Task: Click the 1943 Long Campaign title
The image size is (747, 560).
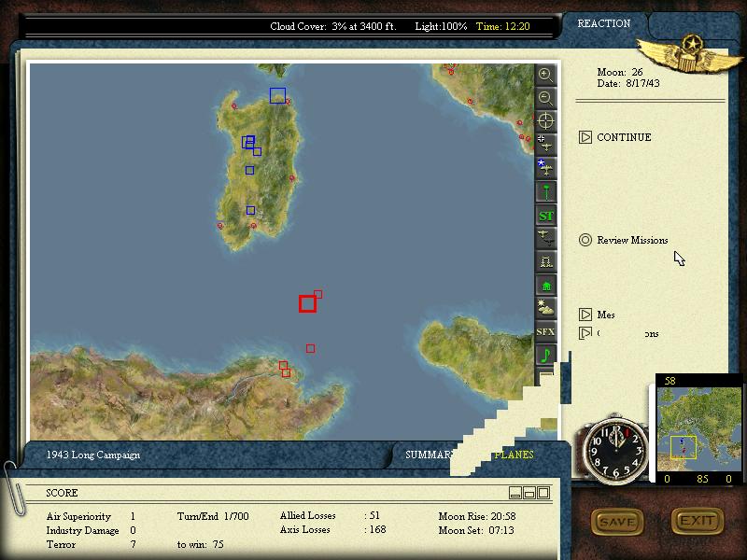Action: pos(92,455)
